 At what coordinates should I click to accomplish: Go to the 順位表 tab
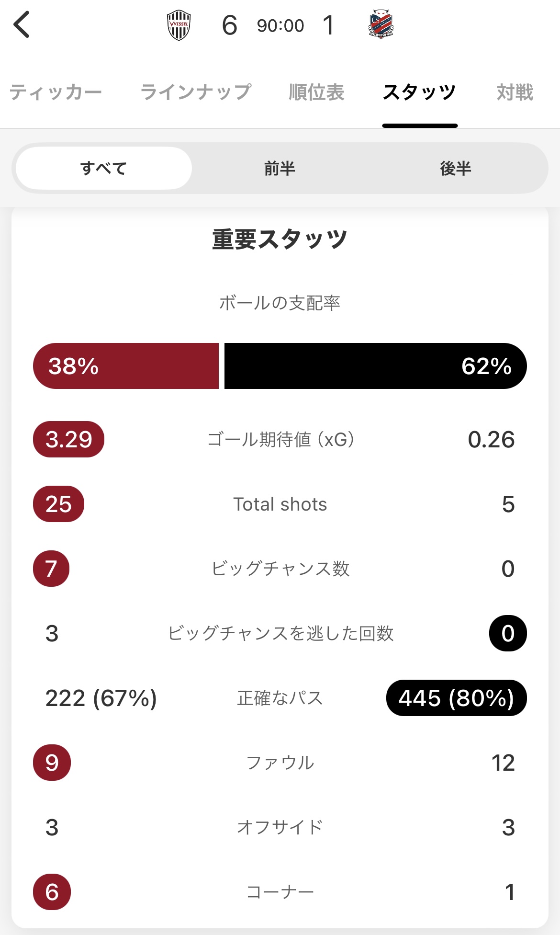click(x=316, y=92)
